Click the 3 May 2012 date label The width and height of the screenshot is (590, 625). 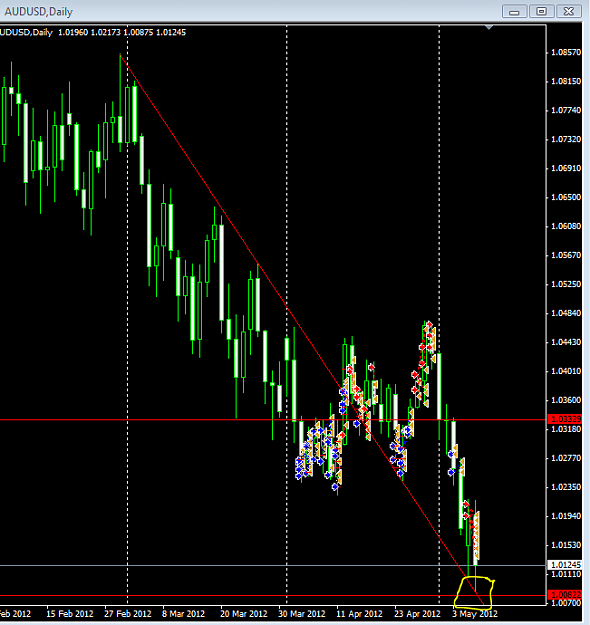[x=474, y=613]
